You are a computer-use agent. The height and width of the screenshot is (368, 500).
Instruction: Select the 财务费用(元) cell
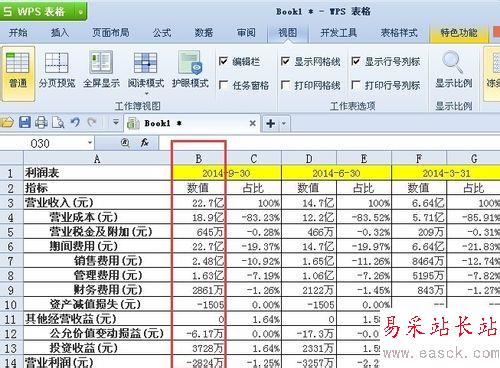[x=98, y=290]
